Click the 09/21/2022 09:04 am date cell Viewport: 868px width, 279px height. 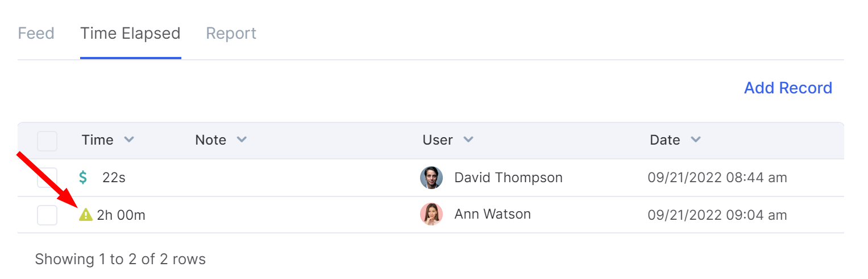[717, 215]
